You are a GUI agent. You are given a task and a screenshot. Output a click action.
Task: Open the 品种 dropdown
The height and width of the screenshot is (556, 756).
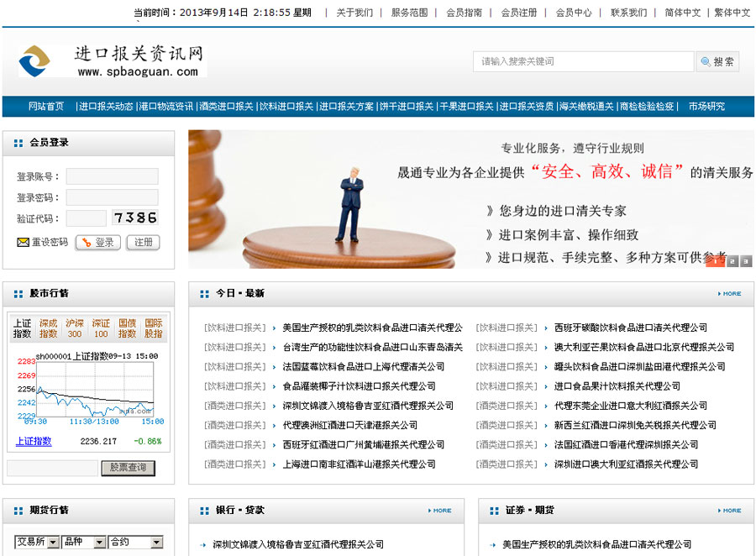[83, 542]
